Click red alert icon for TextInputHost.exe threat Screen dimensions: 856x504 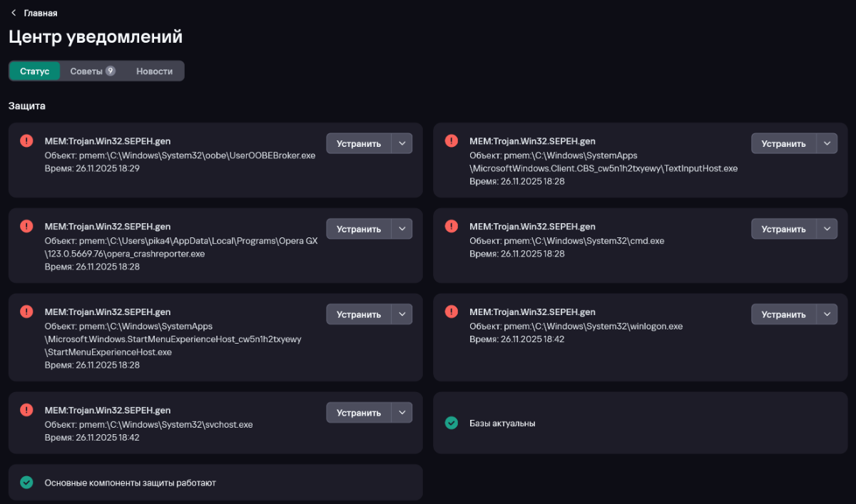pos(452,141)
